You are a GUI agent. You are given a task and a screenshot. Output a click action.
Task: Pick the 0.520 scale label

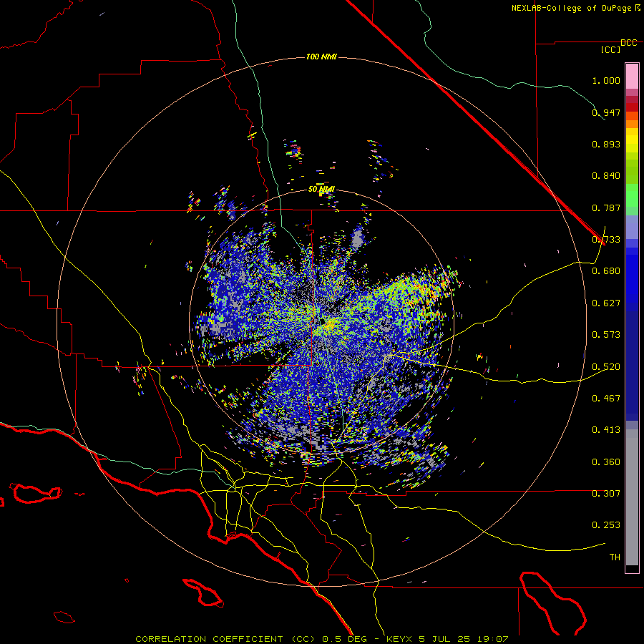(x=606, y=366)
